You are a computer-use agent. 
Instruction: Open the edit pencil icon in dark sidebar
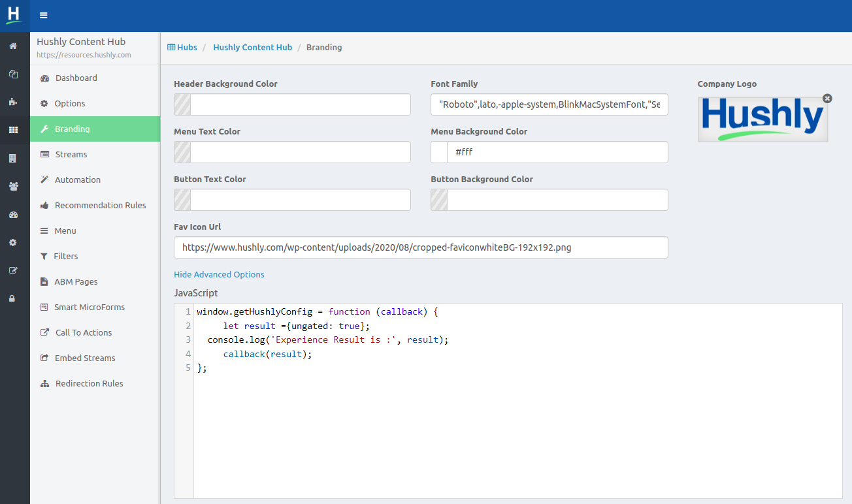coord(13,270)
